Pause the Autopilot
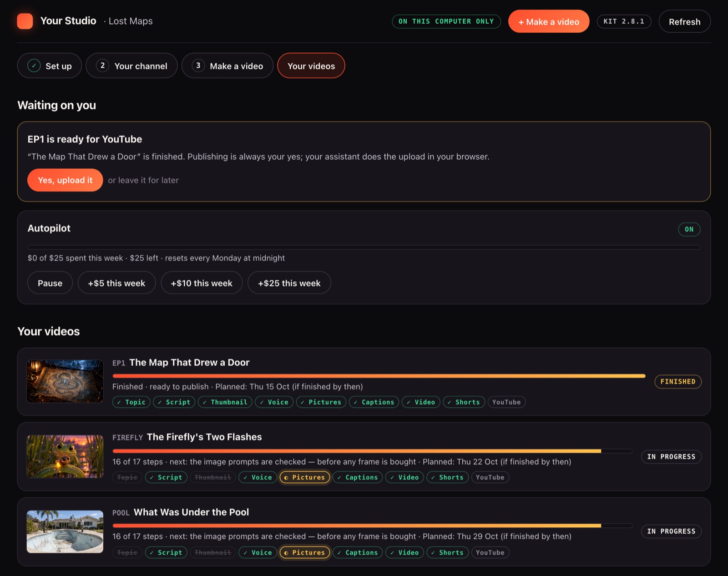Viewport: 728px width, 576px height. (x=50, y=283)
